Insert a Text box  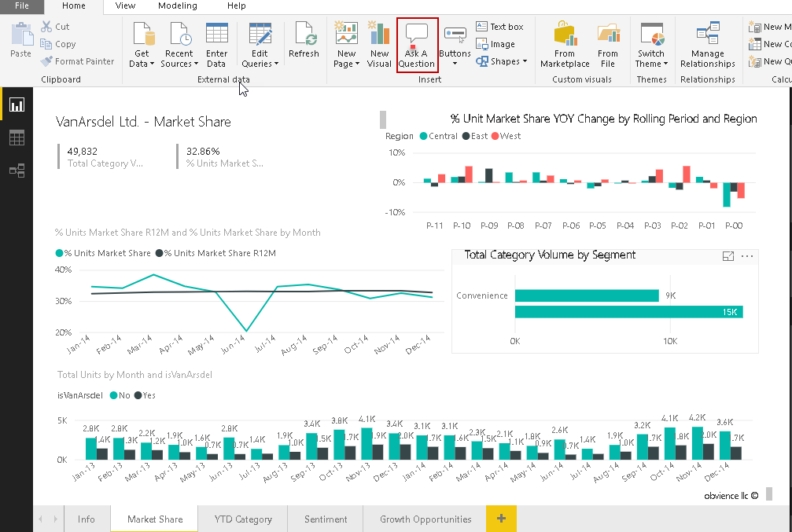500,26
